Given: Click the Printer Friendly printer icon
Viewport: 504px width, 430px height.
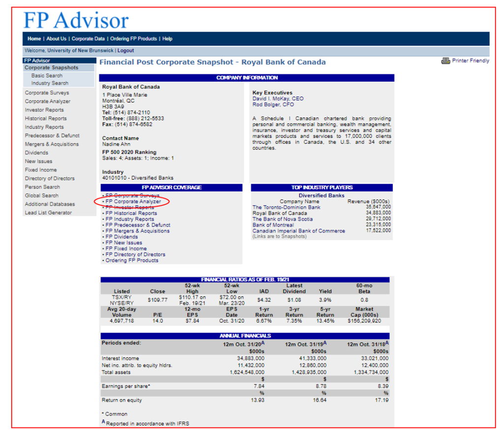Looking at the screenshot, I should coord(445,61).
